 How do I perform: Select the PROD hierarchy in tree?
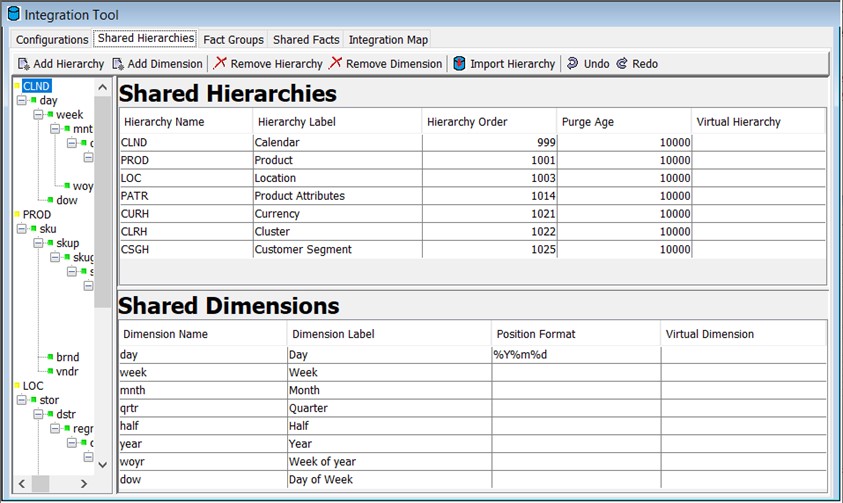37,214
